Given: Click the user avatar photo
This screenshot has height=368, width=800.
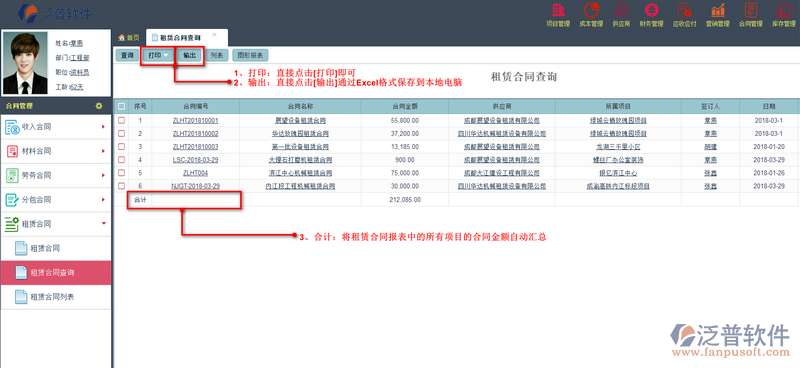Looking at the screenshot, I should (x=25, y=63).
